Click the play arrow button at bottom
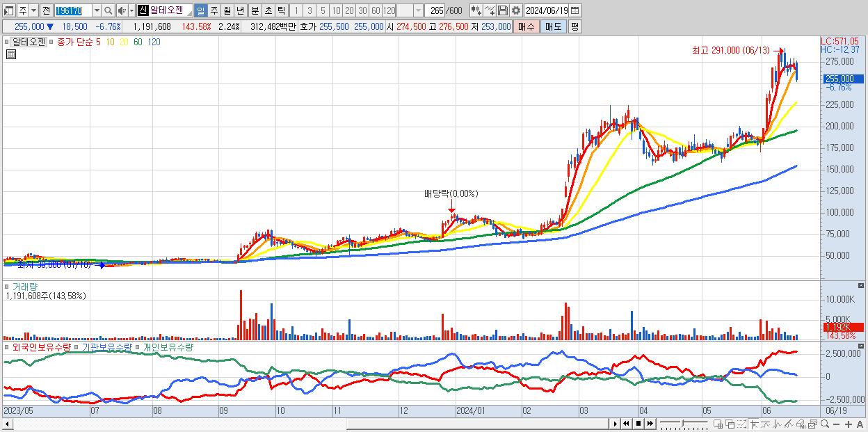868x432 pixels. pos(615,424)
